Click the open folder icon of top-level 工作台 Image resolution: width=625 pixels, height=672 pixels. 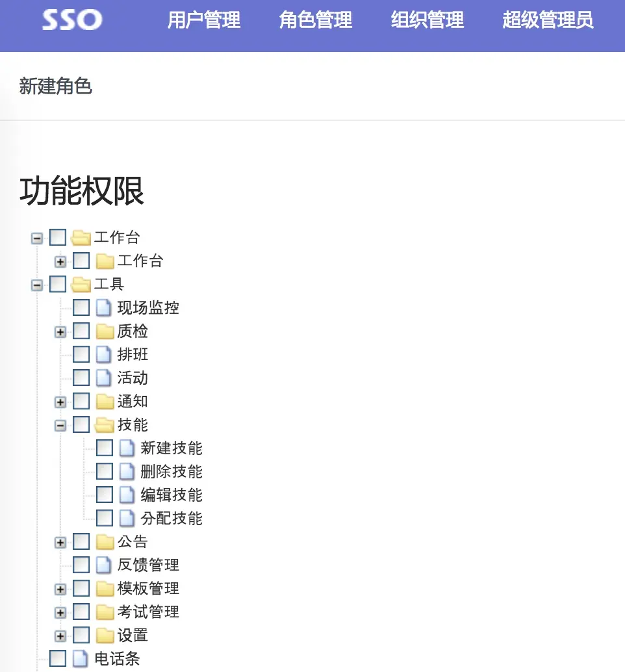(81, 237)
